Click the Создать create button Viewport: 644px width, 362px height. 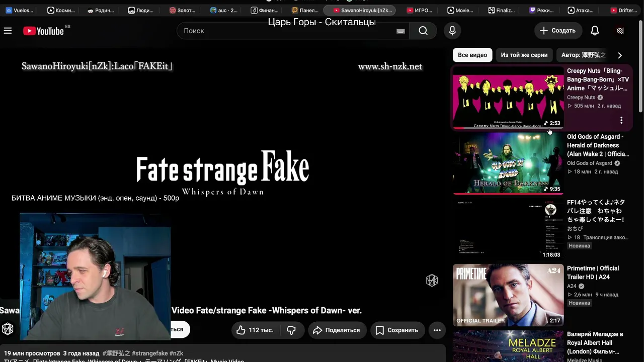[x=558, y=31]
